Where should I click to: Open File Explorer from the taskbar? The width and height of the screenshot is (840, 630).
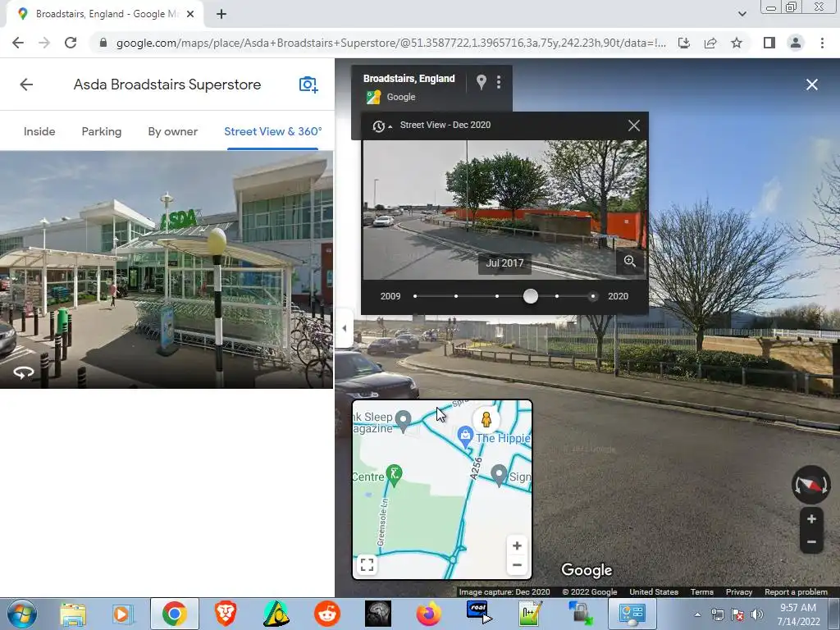[x=73, y=614]
